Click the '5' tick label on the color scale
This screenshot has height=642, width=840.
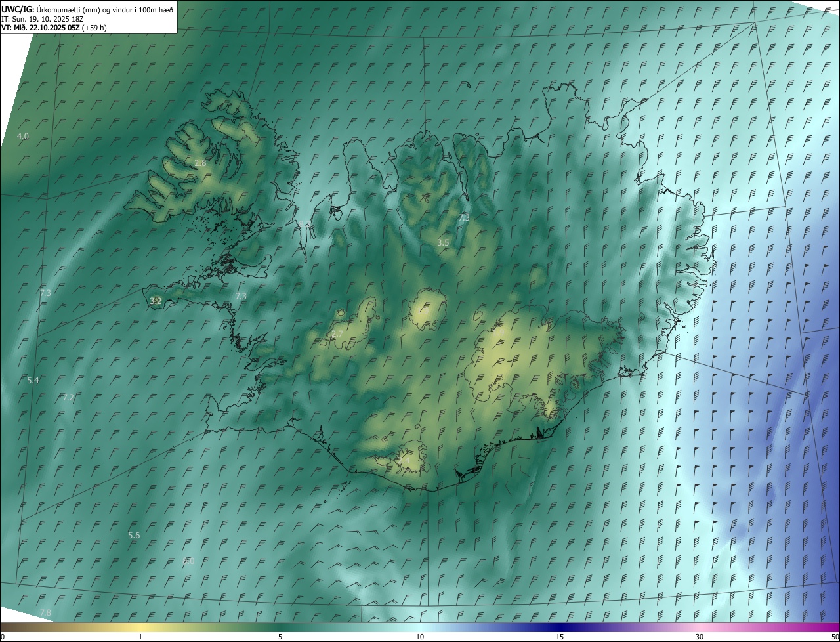click(x=280, y=637)
